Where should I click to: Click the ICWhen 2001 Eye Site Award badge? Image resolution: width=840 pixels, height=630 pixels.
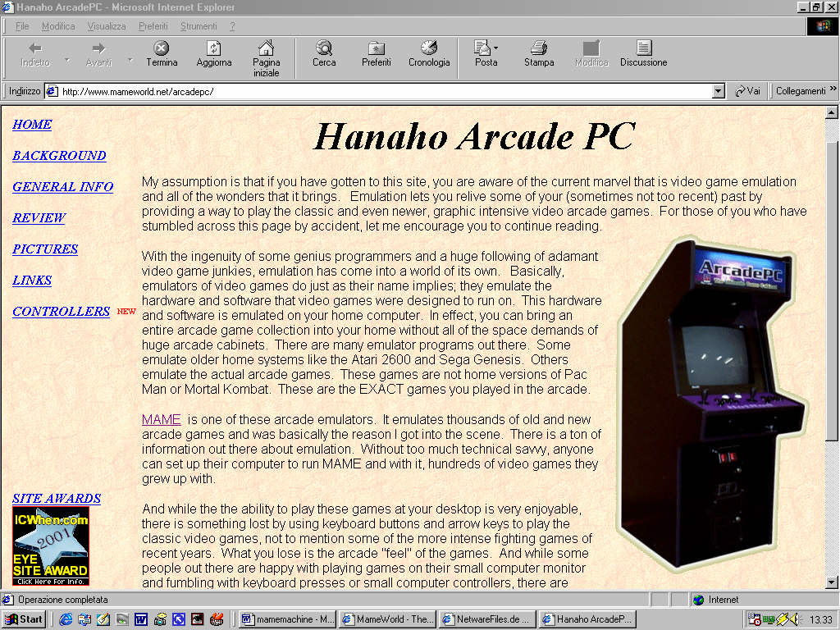tap(51, 546)
